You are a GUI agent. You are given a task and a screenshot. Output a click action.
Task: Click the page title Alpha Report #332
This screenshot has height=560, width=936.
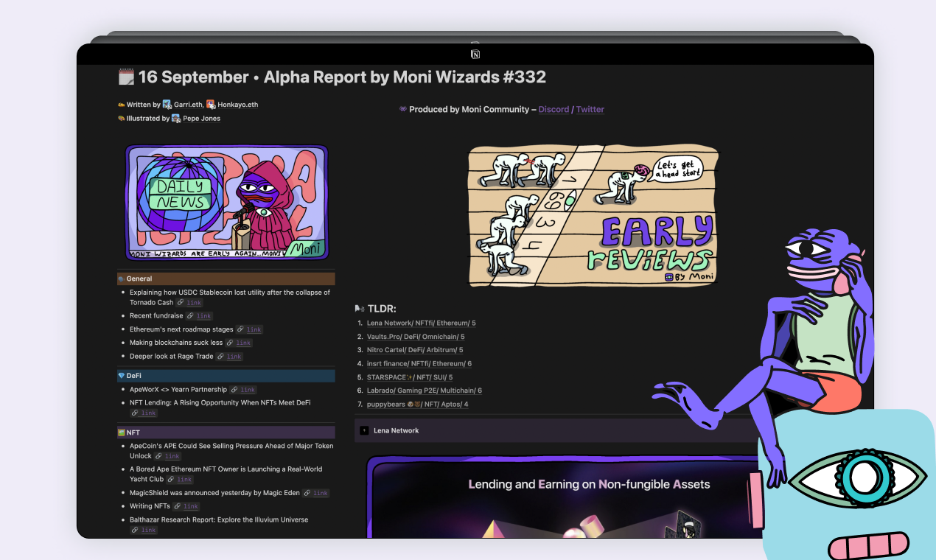pos(342,77)
